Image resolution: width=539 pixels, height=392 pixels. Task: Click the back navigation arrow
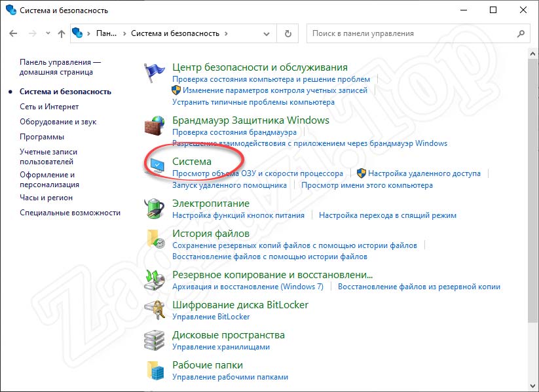click(13, 33)
